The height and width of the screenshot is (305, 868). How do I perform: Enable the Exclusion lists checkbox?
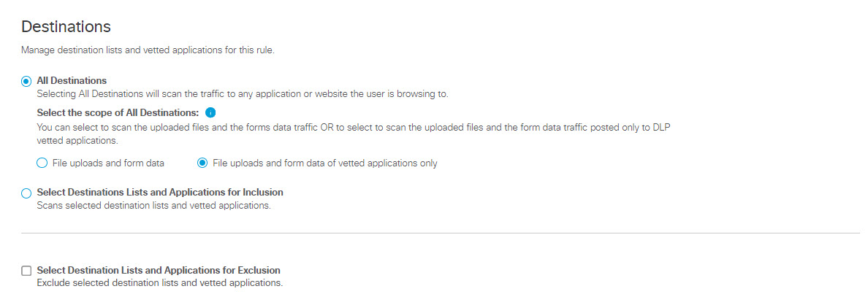(26, 271)
